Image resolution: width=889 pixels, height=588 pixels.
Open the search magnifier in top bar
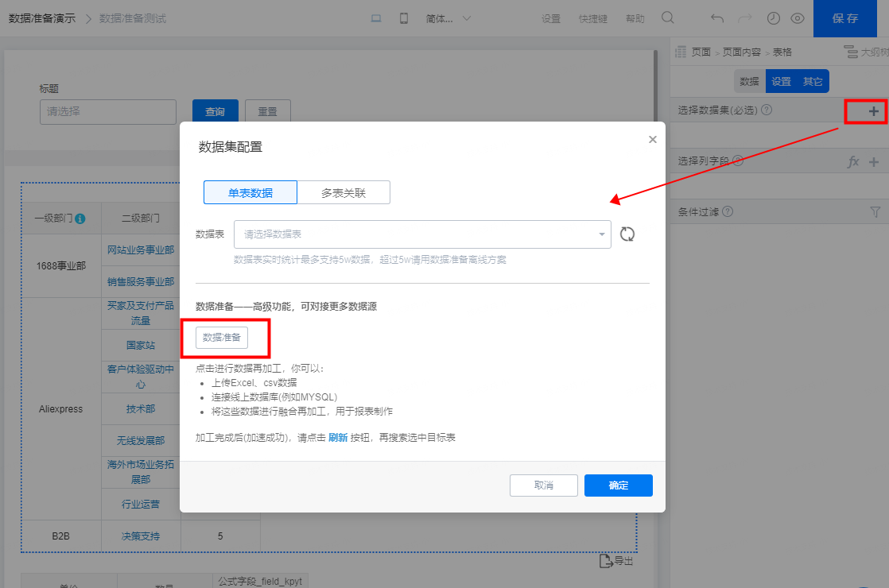[668, 18]
